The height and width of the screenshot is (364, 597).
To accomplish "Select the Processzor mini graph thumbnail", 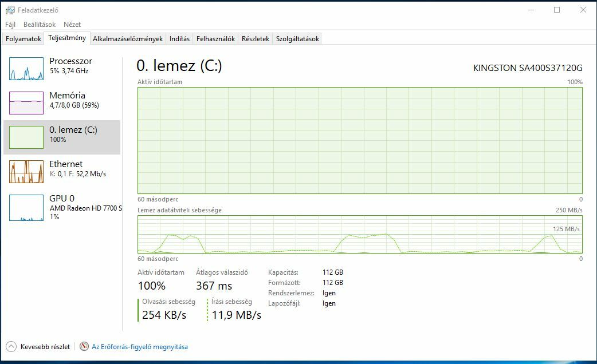I will click(x=26, y=69).
